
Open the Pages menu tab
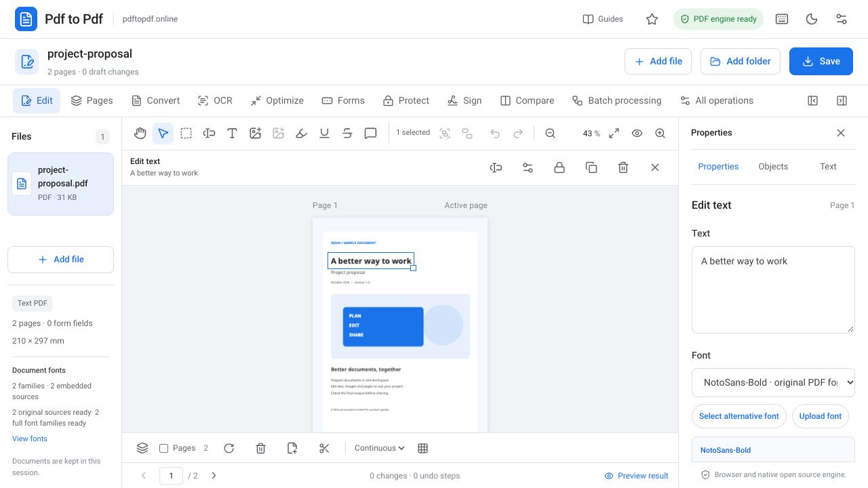92,100
